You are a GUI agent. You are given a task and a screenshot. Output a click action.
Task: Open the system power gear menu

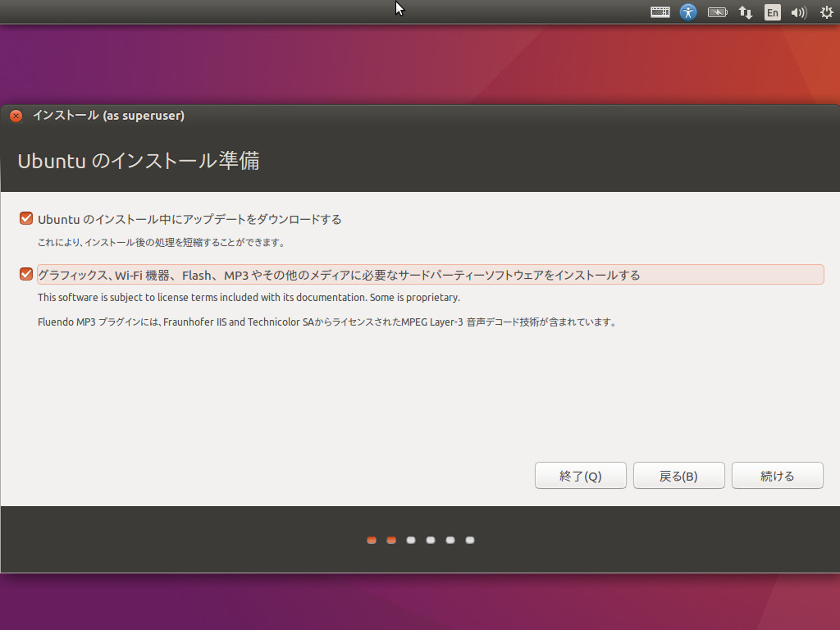827,11
